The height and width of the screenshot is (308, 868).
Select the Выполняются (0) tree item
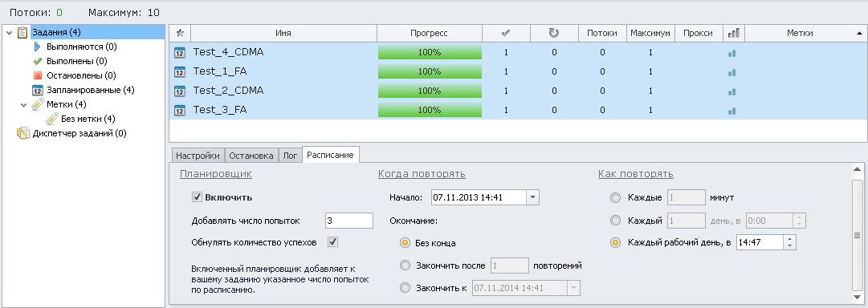(81, 47)
